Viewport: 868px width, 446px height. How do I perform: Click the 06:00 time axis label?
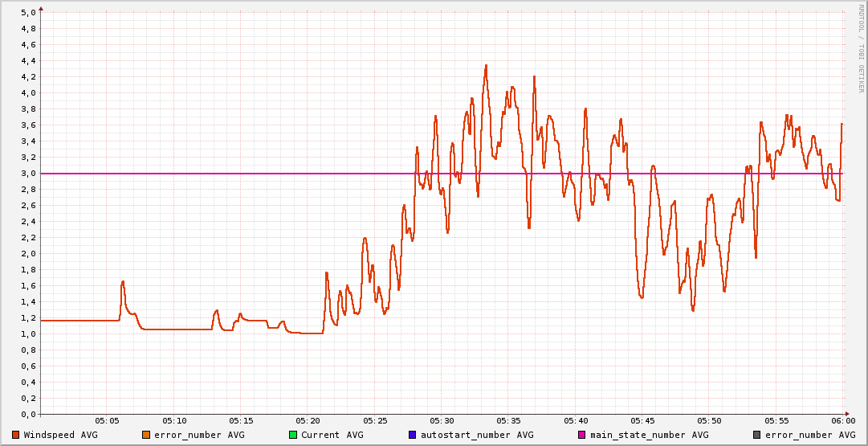[843, 420]
